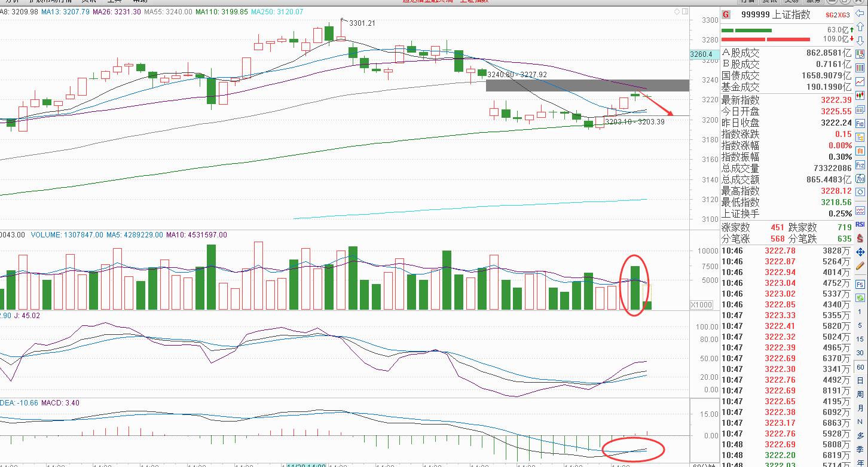The image size is (868, 467).
Task: Click the J: 45.02 KDJ label
Action: coord(27,315)
